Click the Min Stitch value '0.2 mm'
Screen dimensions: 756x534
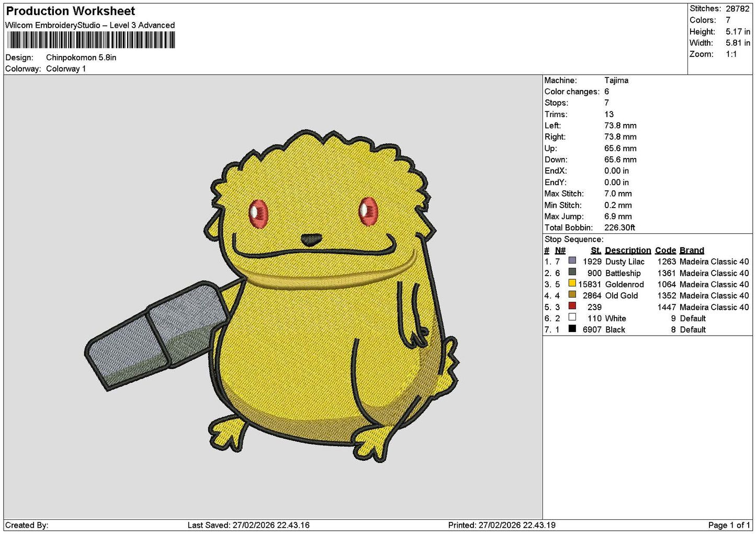click(618, 206)
